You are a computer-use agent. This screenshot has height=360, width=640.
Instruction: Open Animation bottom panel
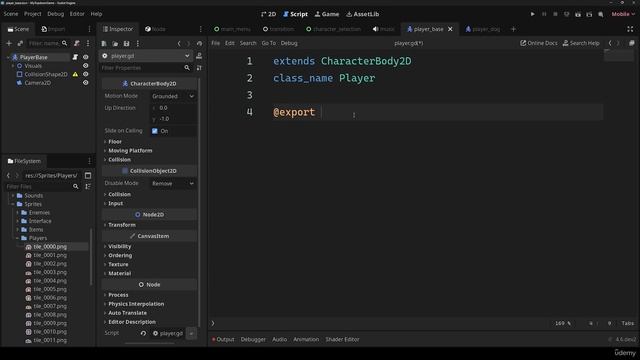(x=306, y=340)
